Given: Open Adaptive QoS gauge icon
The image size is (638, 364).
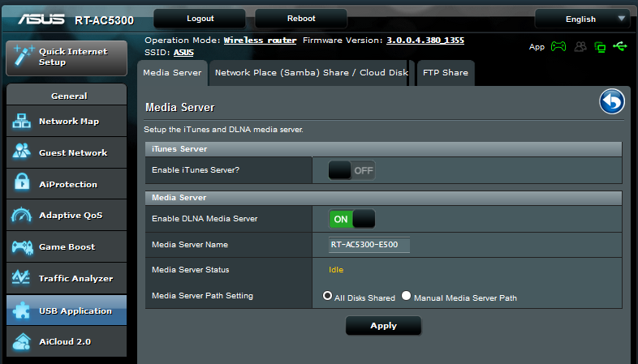Looking at the screenshot, I should (x=21, y=216).
